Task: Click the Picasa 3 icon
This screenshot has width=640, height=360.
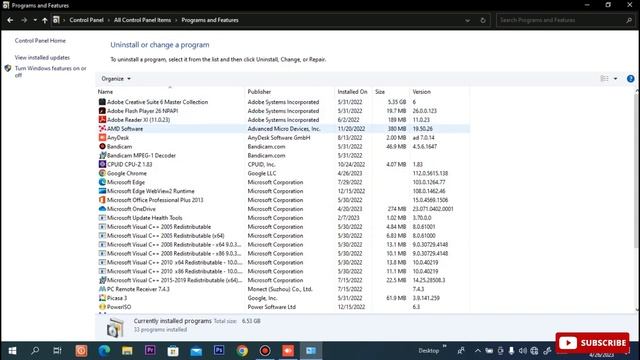Action: click(x=102, y=298)
